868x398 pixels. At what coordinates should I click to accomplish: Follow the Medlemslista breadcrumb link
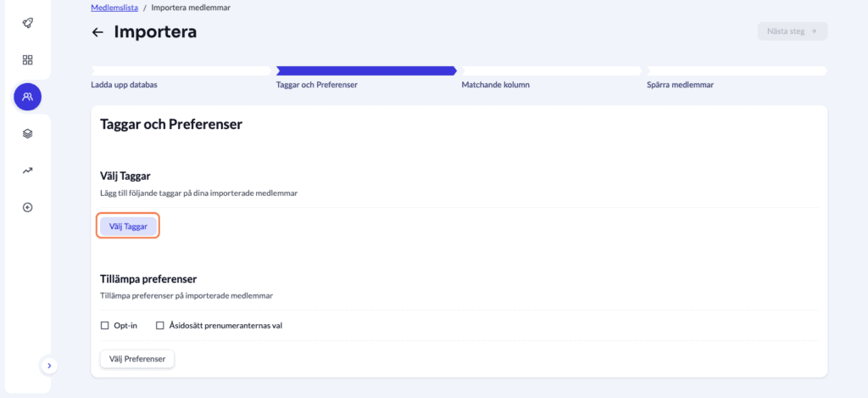(x=114, y=8)
